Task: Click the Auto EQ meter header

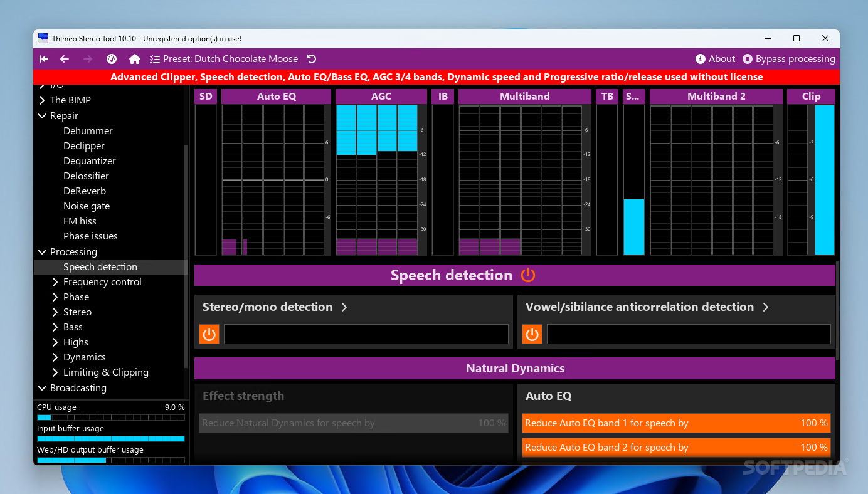Action: [x=277, y=97]
